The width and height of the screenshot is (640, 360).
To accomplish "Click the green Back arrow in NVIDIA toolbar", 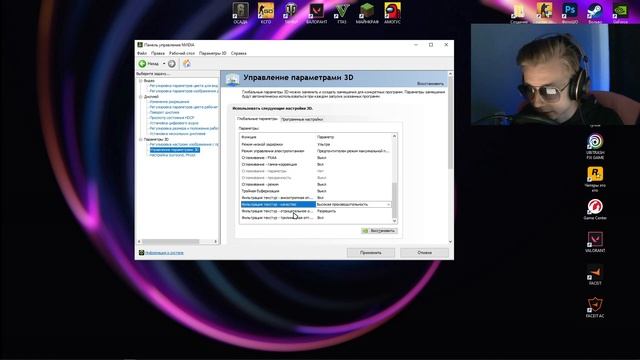I will click(142, 64).
